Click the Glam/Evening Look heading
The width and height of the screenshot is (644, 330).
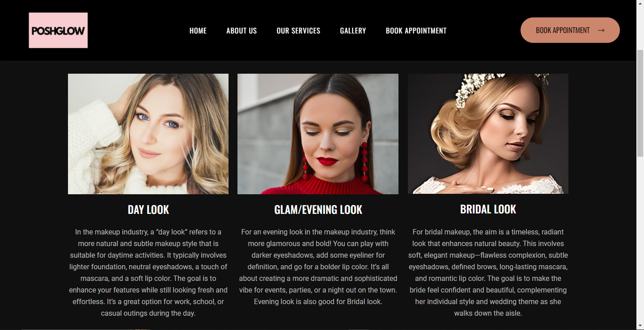pos(318,209)
